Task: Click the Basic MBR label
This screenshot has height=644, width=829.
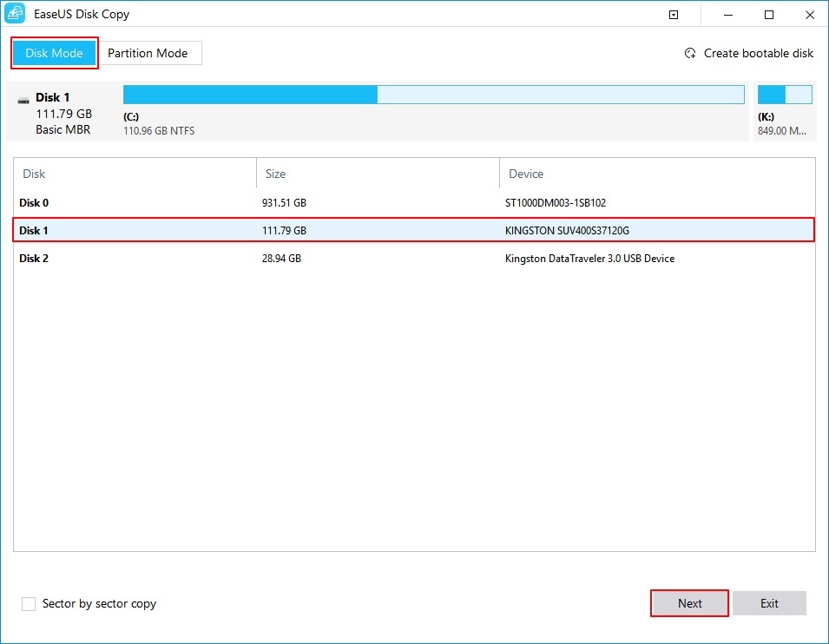Action: pyautogui.click(x=63, y=129)
